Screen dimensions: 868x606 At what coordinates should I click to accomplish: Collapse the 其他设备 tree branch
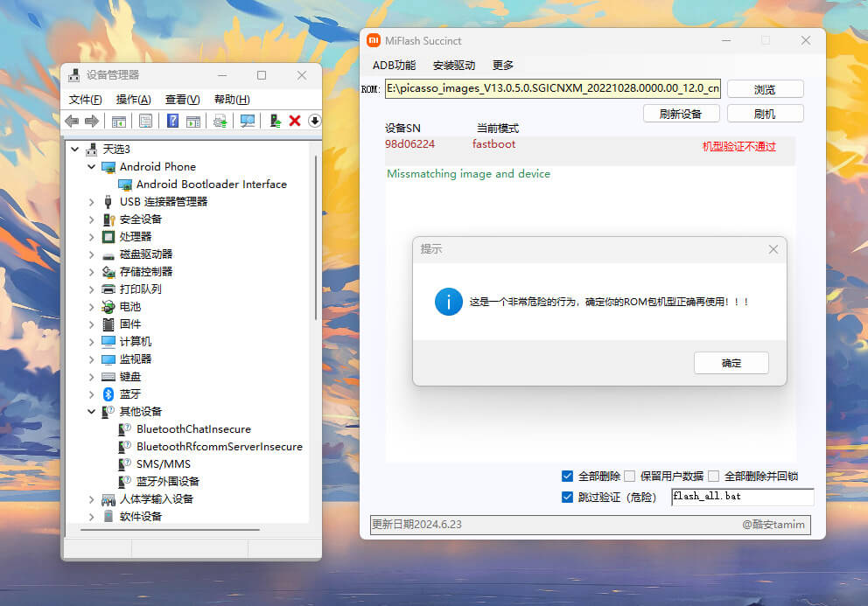91,411
